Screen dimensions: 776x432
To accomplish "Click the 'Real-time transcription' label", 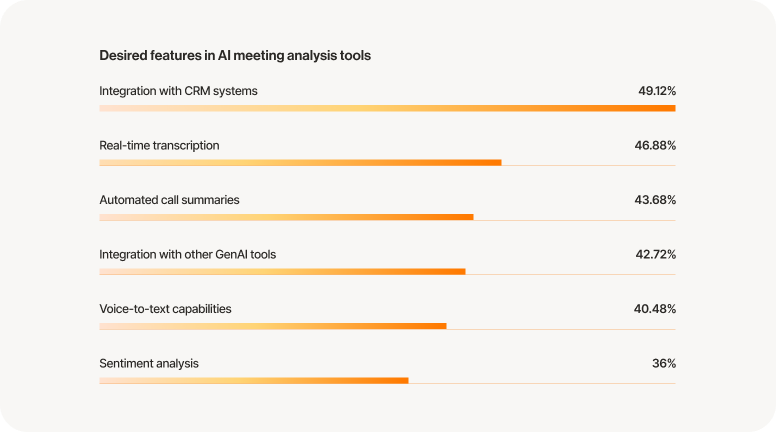I will tap(159, 145).
